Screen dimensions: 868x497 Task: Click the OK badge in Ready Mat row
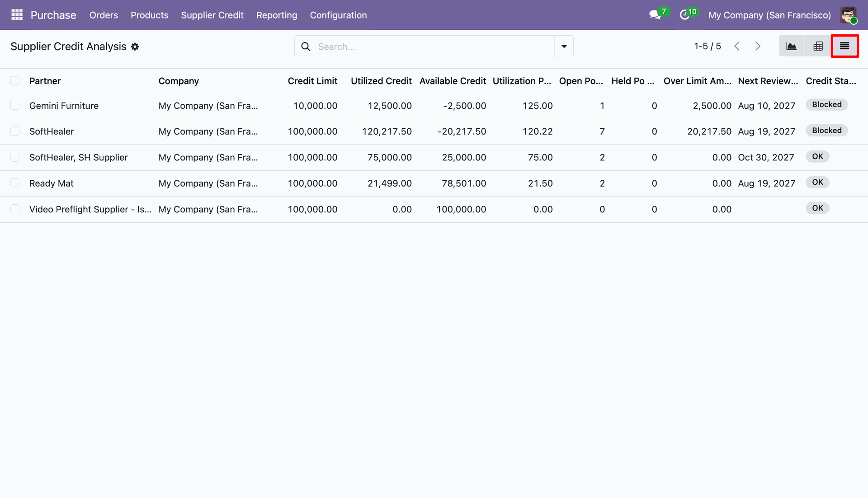click(817, 182)
